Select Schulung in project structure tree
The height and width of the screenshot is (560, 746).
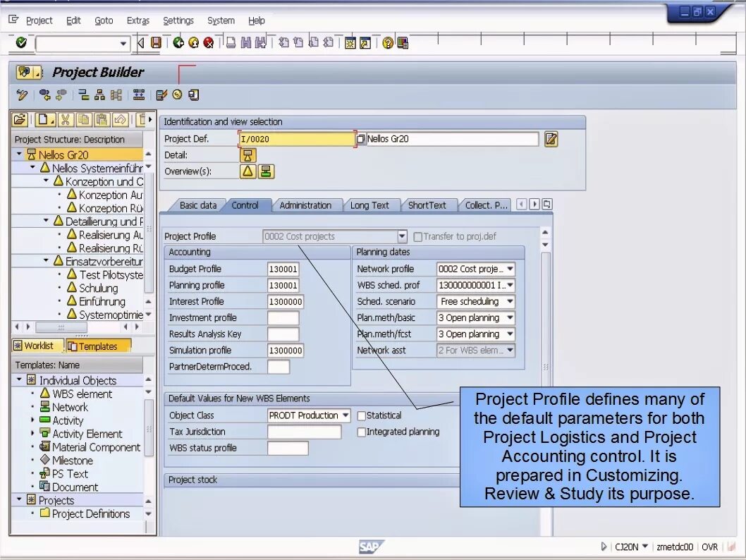(98, 288)
